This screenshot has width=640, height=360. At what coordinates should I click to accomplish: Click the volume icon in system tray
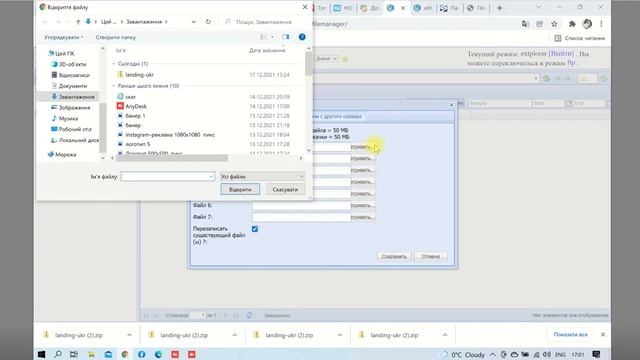pyautogui.click(x=547, y=354)
